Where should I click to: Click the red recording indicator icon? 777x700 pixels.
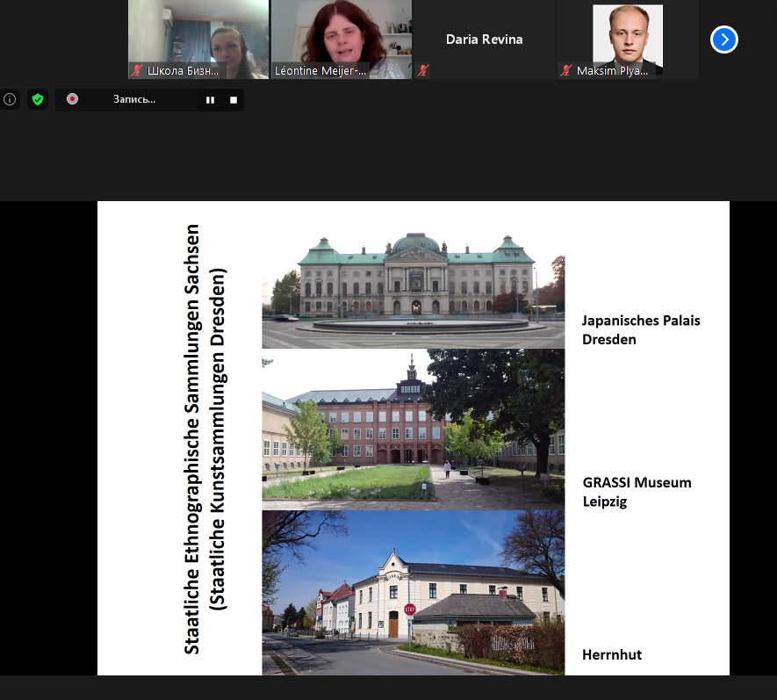[x=72, y=99]
